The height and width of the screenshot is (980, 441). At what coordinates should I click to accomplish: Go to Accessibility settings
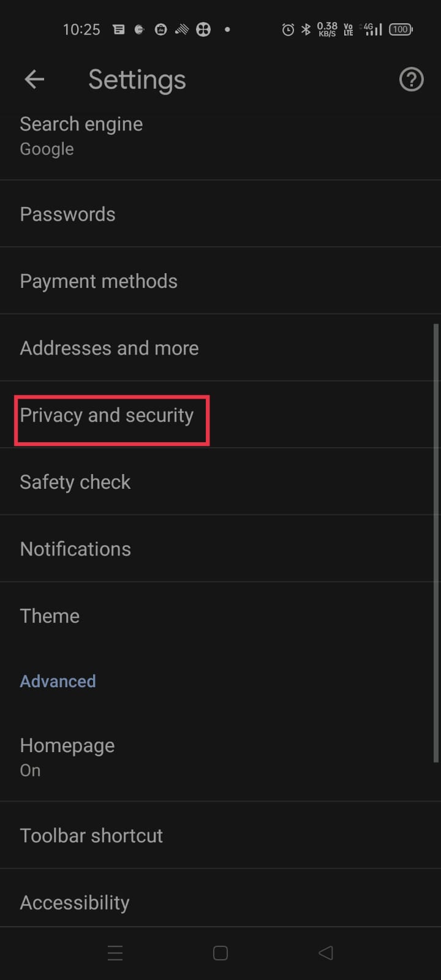[75, 902]
